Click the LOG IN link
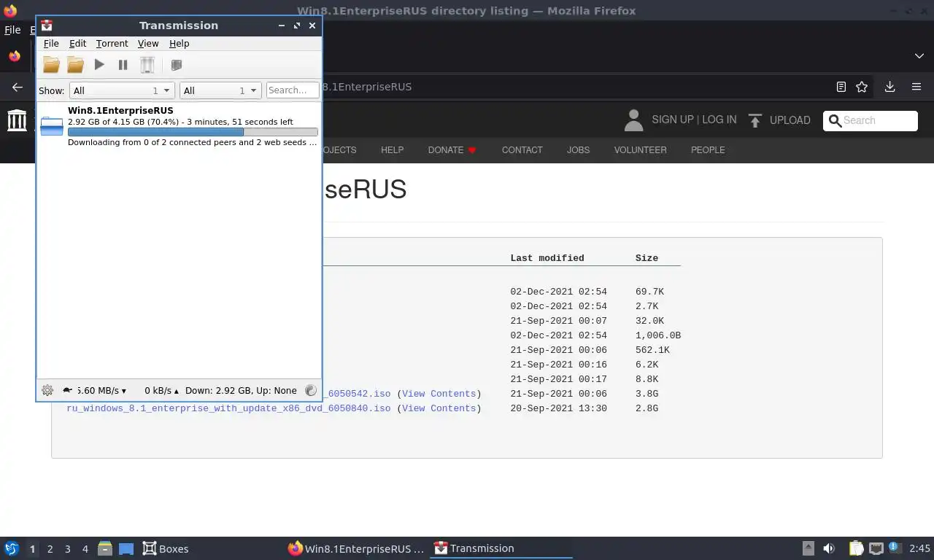This screenshot has height=560, width=934. (x=719, y=120)
